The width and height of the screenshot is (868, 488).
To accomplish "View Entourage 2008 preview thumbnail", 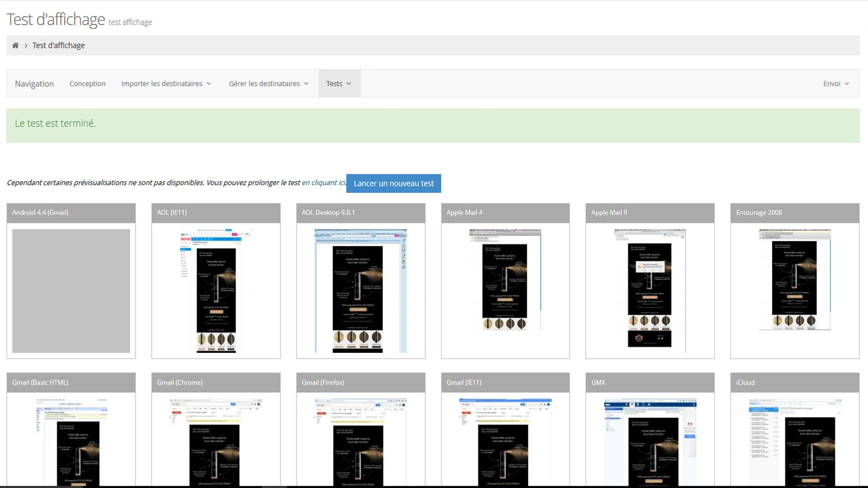I will point(794,280).
